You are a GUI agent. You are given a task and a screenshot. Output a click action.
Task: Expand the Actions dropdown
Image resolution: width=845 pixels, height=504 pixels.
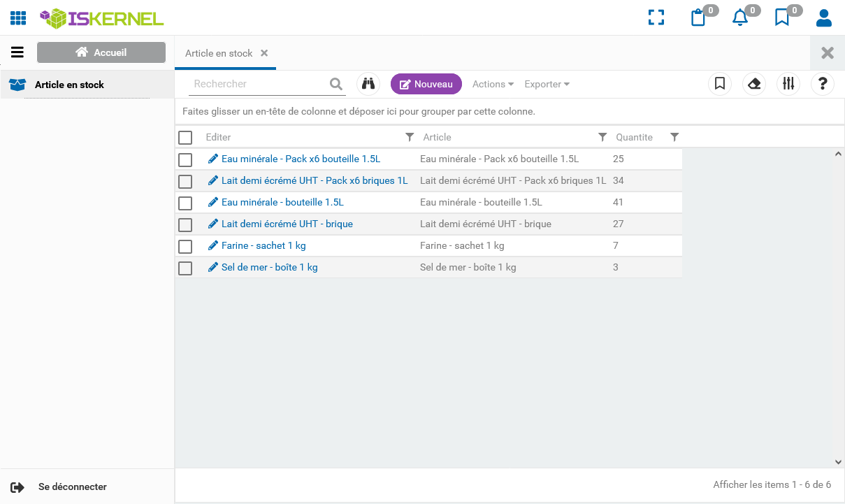click(493, 84)
